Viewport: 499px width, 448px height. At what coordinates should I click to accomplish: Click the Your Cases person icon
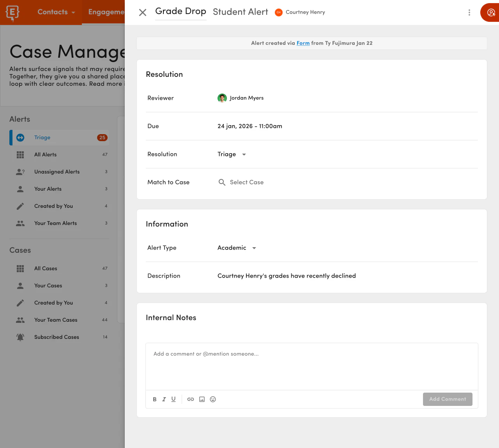pos(20,286)
